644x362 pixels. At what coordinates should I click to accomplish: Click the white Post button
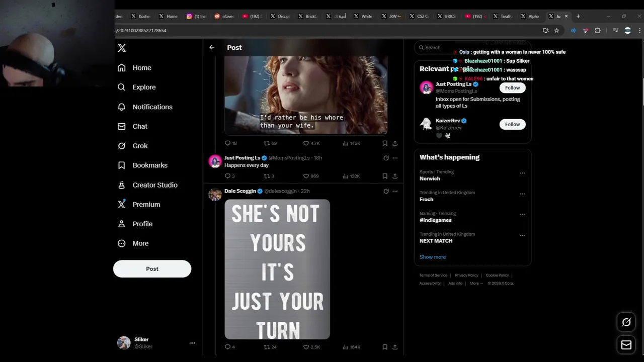click(x=152, y=268)
